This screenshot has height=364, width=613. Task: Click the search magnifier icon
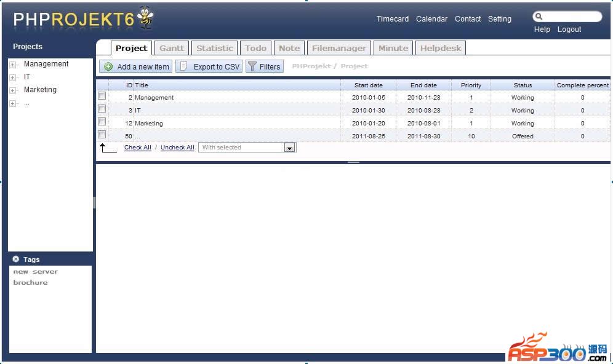pyautogui.click(x=539, y=17)
